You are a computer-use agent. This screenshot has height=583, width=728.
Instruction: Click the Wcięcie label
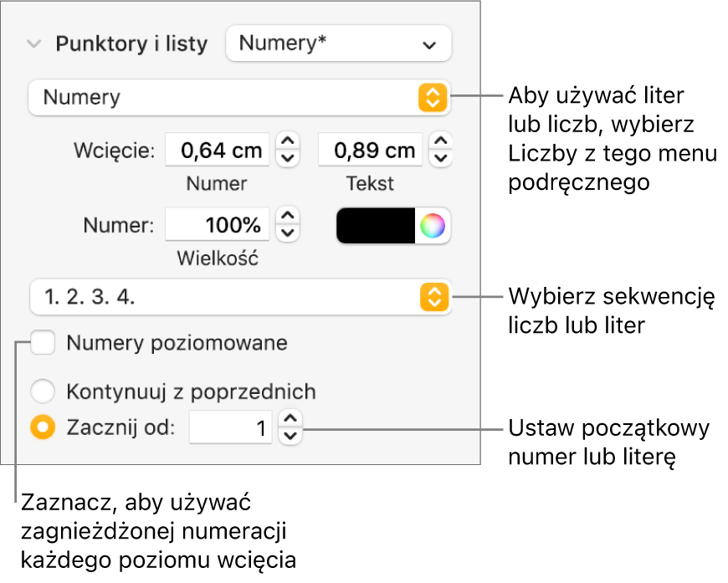coord(114,151)
